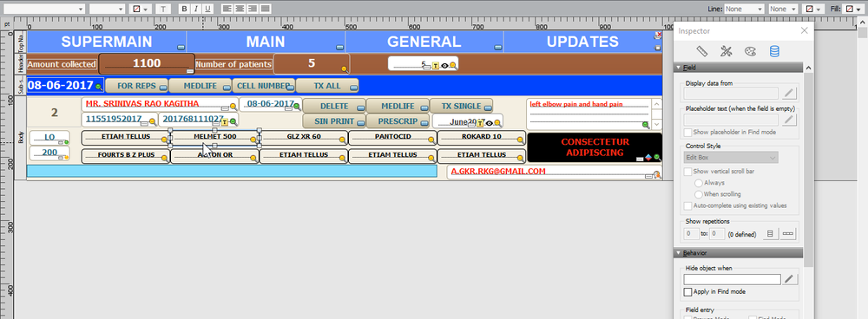Screen dimensions: 868x319
Task: Select the GENERAL tab button
Action: pyautogui.click(x=424, y=42)
